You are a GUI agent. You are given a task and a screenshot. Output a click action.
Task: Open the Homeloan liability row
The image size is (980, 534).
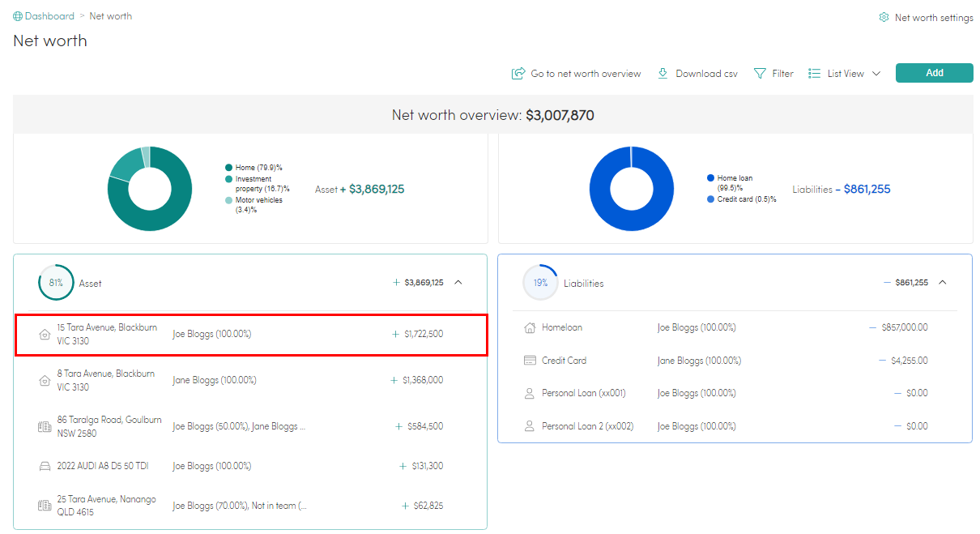click(x=735, y=327)
